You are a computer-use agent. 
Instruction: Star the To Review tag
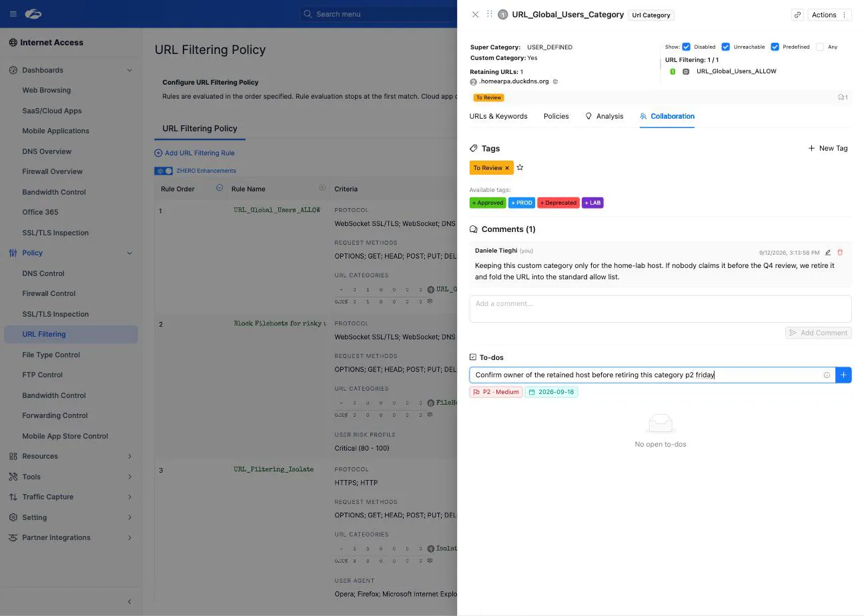(x=520, y=167)
